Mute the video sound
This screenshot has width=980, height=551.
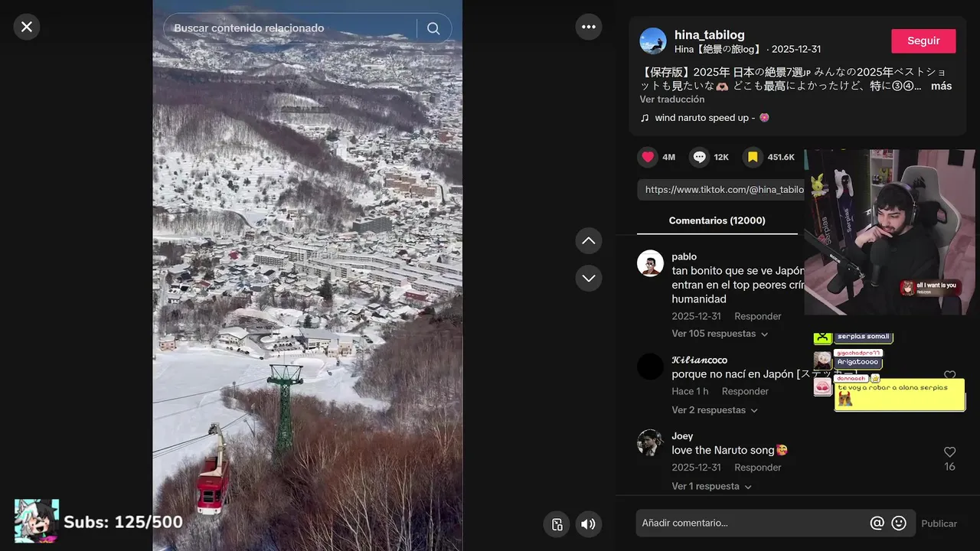coord(589,524)
